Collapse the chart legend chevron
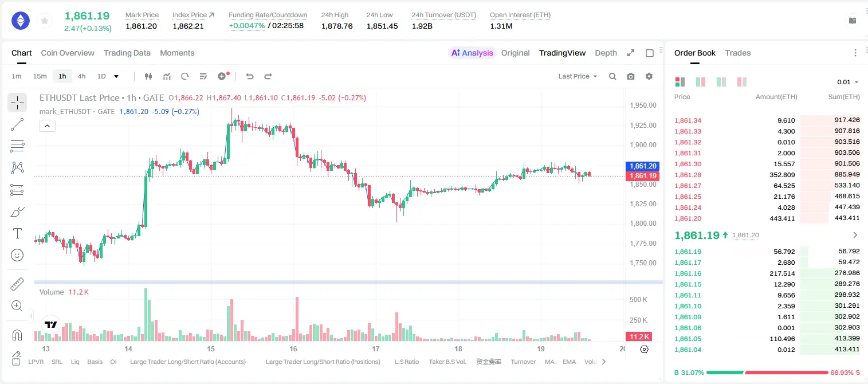Image resolution: width=868 pixels, height=384 pixels. point(47,126)
